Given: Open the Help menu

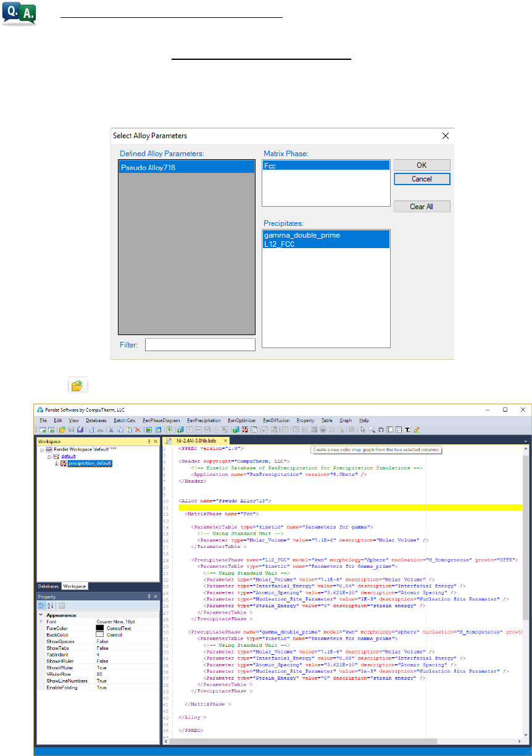Looking at the screenshot, I should click(x=364, y=420).
